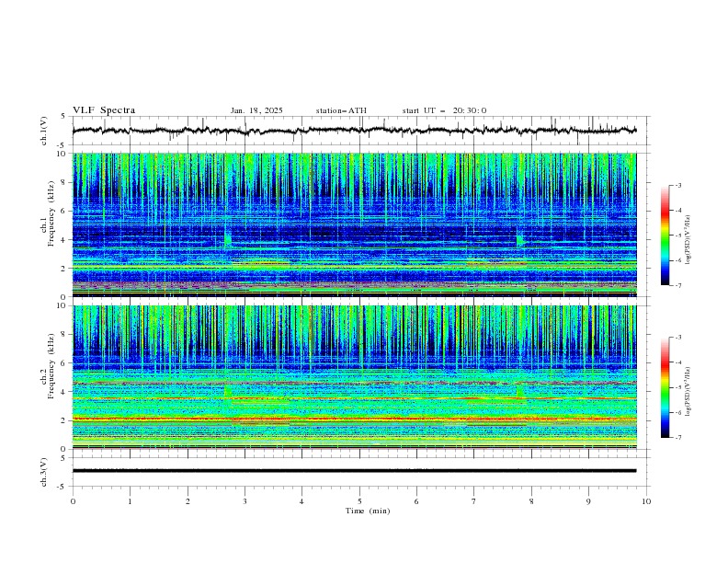728x563 pixels.
Task: Click time axis tick label "7"
Action: pos(474,501)
